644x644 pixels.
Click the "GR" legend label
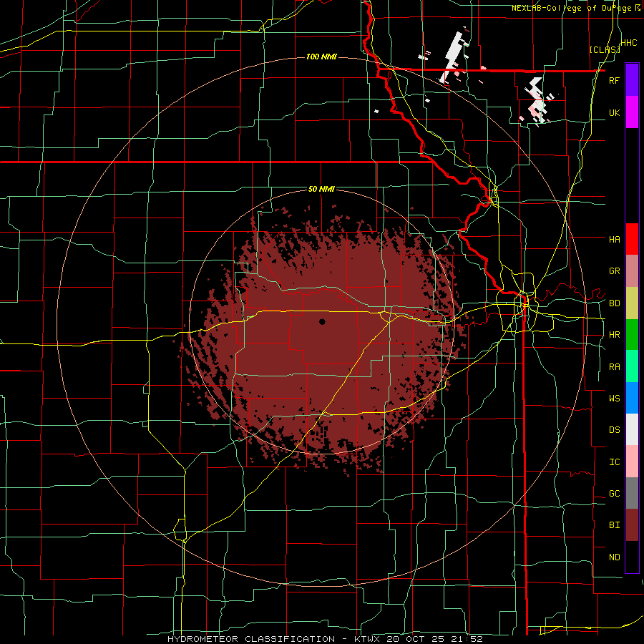(615, 271)
